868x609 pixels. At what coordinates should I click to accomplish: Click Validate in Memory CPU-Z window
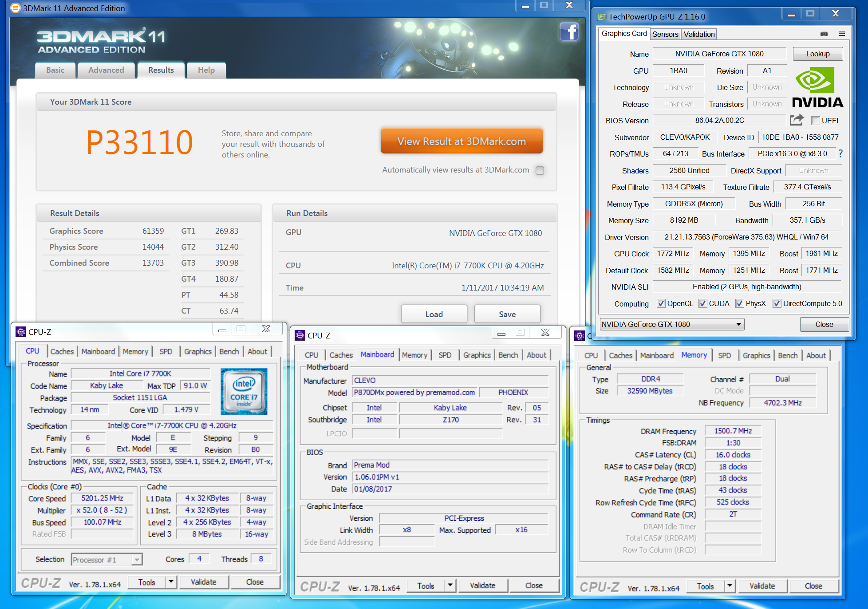762,586
